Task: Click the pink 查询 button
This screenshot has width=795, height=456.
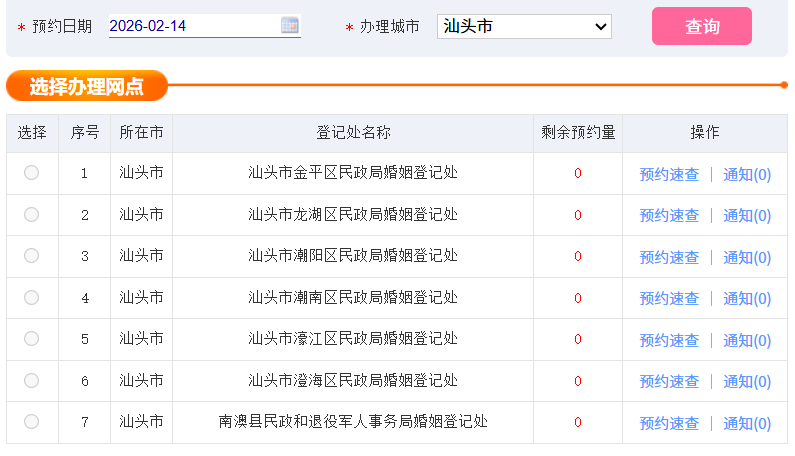Action: (702, 26)
